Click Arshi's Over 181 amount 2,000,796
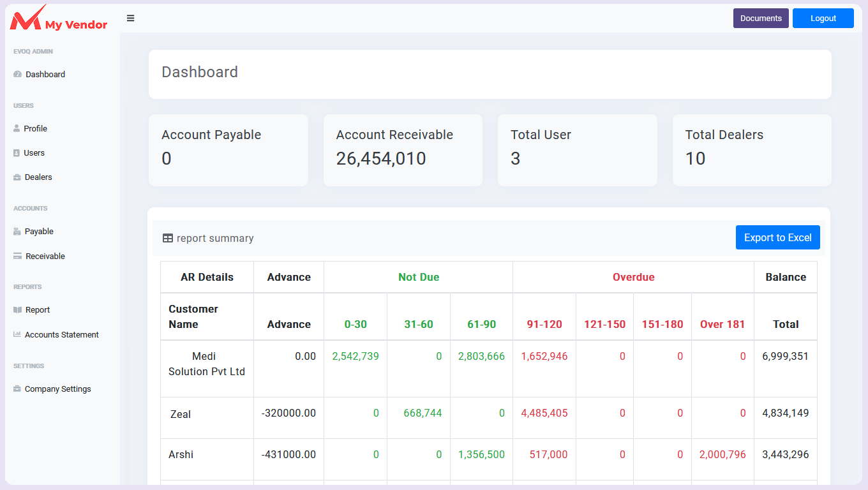This screenshot has width=868, height=490. click(x=722, y=455)
